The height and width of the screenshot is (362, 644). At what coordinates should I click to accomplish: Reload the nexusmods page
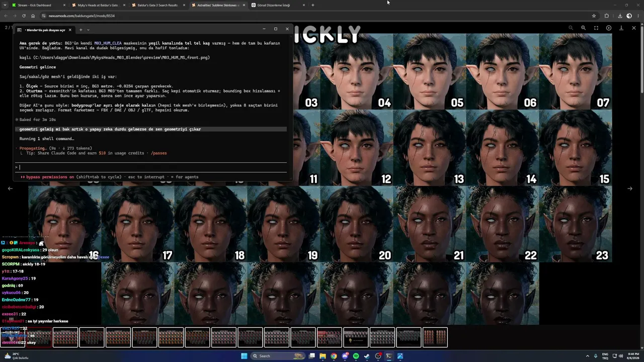pyautogui.click(x=24, y=16)
